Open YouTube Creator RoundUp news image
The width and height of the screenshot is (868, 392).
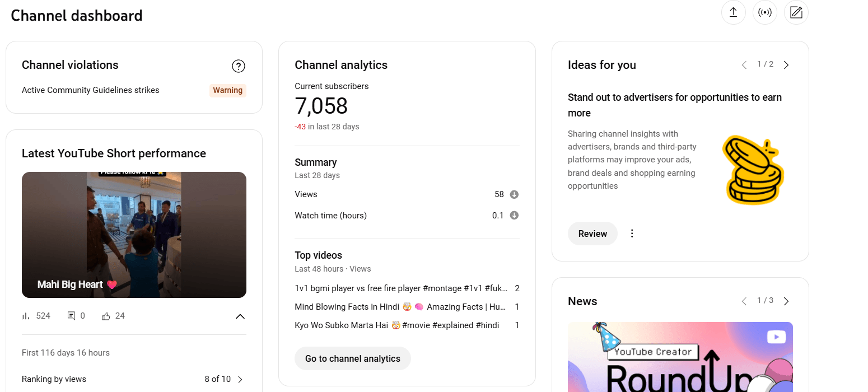(x=680, y=357)
